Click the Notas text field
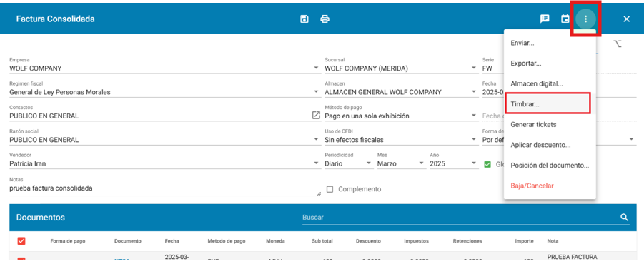Viewport: 644px width, 269px height. point(165,188)
